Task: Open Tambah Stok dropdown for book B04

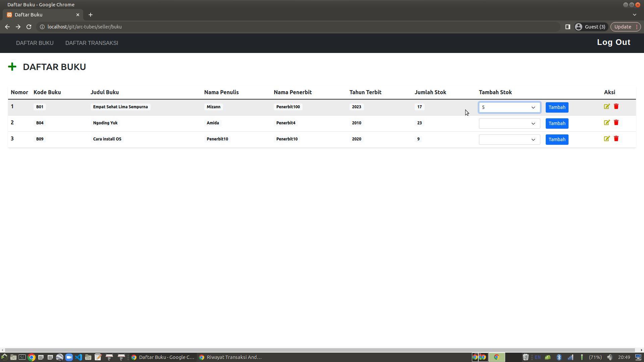Action: [x=509, y=123]
